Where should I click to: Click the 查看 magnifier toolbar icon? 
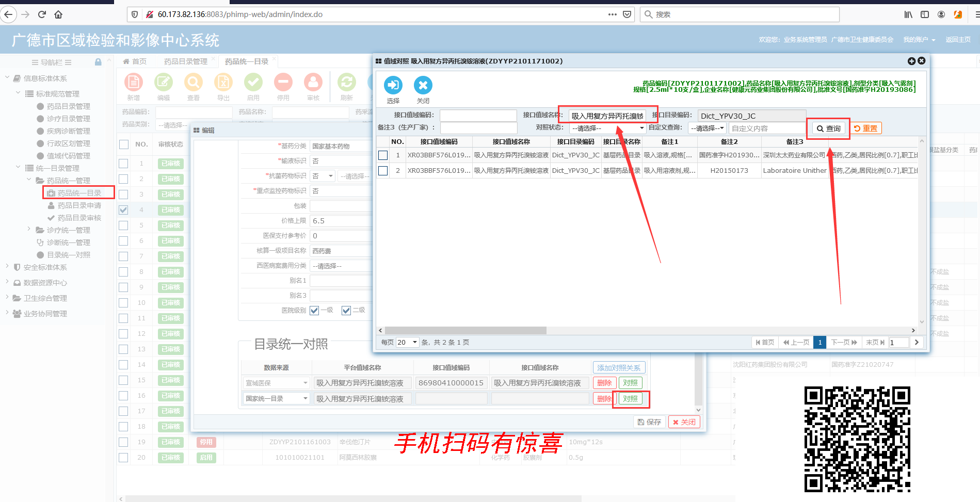(194, 82)
